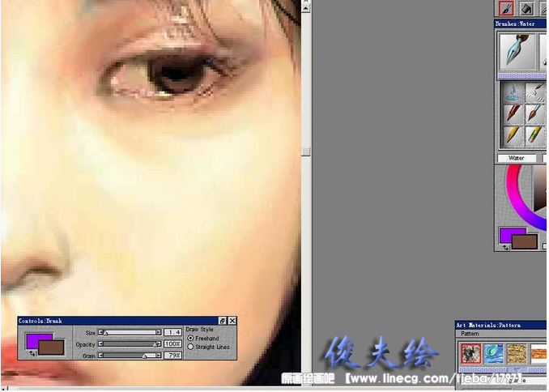Select the pencil with pink eraser
Viewport: 549px width, 392px height.
coord(534,135)
